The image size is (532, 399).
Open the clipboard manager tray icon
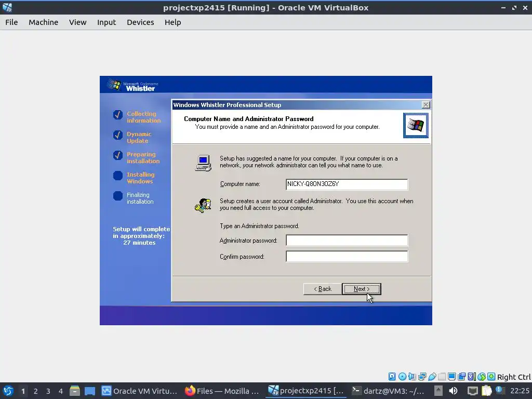(x=486, y=391)
